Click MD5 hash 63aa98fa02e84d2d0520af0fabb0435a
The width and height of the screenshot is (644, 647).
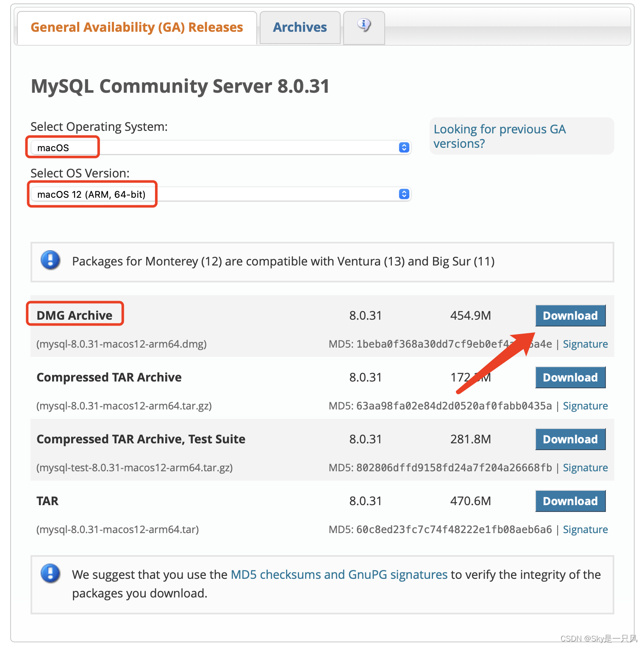(454, 406)
